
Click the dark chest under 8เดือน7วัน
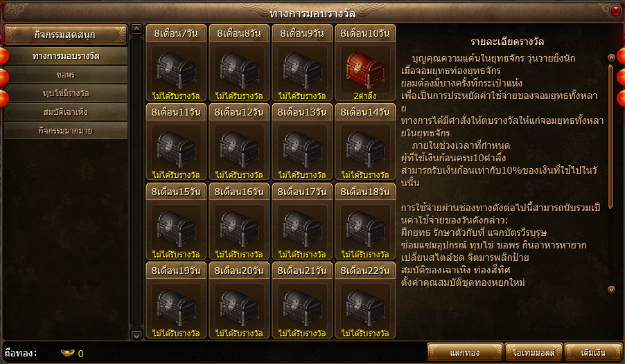tap(176, 71)
